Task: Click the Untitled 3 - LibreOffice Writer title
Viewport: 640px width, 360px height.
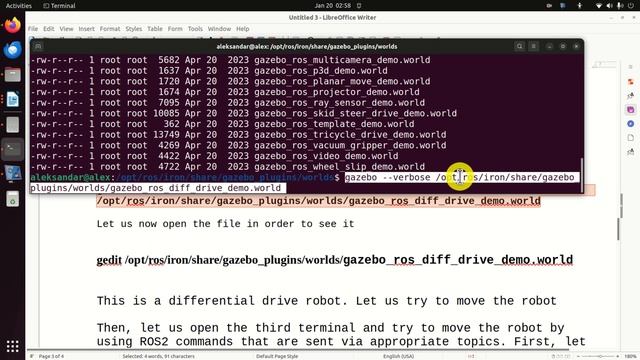Action: (332, 18)
